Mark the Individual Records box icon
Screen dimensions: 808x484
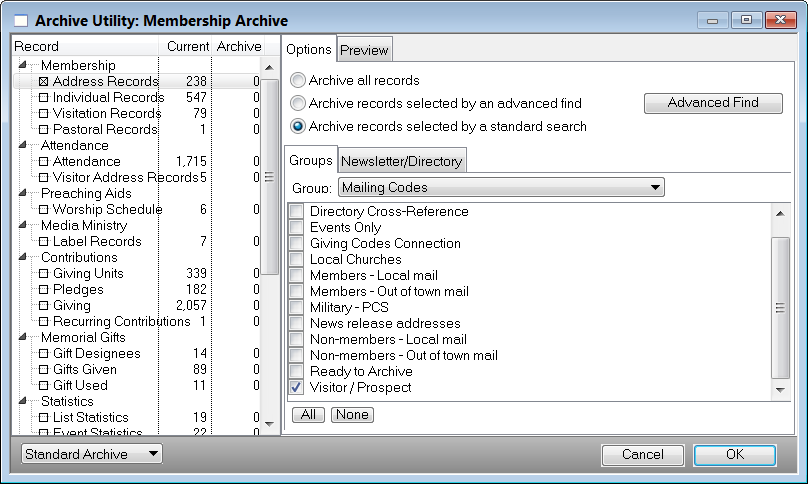point(43,98)
